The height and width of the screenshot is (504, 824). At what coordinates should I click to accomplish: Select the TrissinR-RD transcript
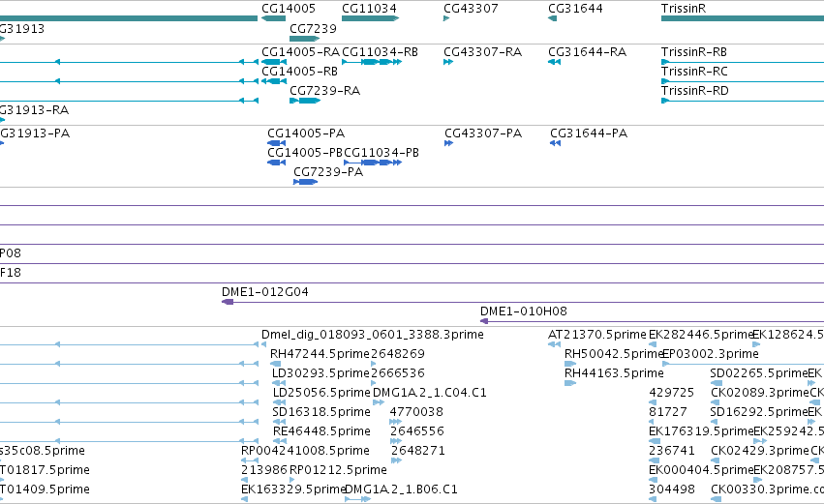[743, 101]
